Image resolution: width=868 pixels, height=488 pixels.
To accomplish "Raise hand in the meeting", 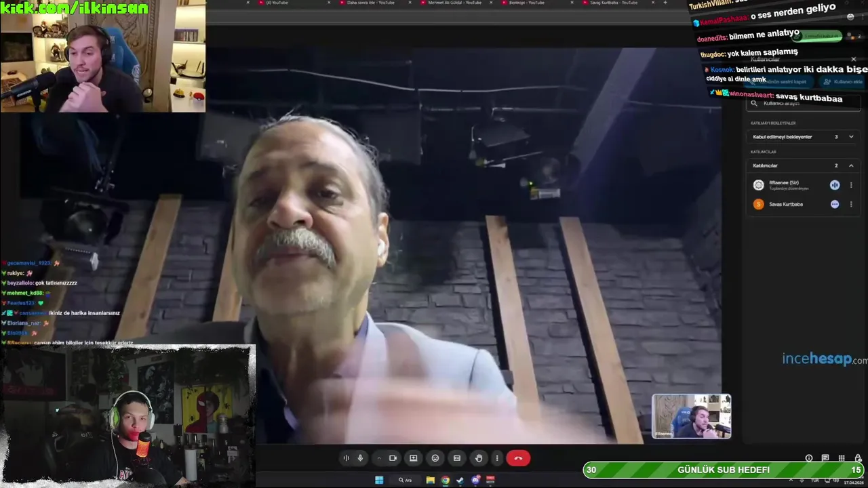I will pos(479,458).
